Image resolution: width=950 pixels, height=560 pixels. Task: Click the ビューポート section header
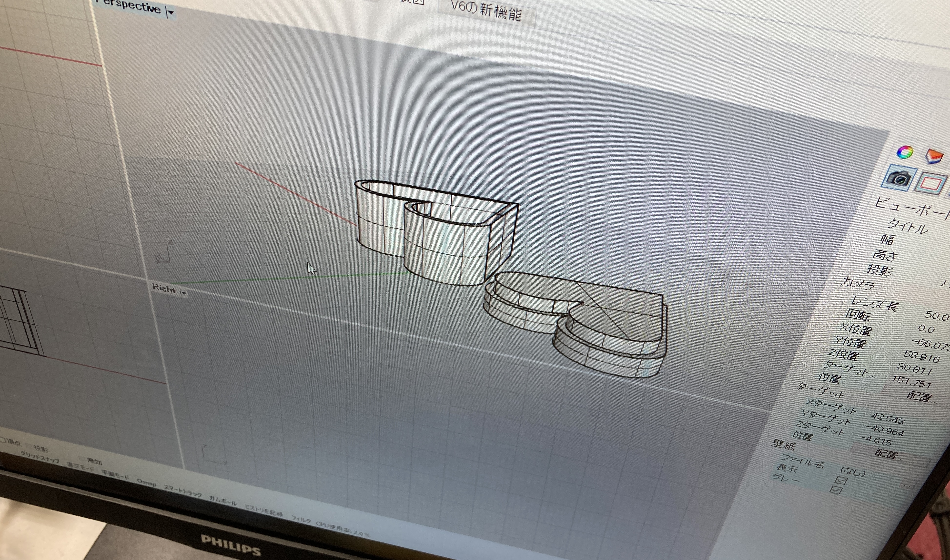[x=912, y=209]
